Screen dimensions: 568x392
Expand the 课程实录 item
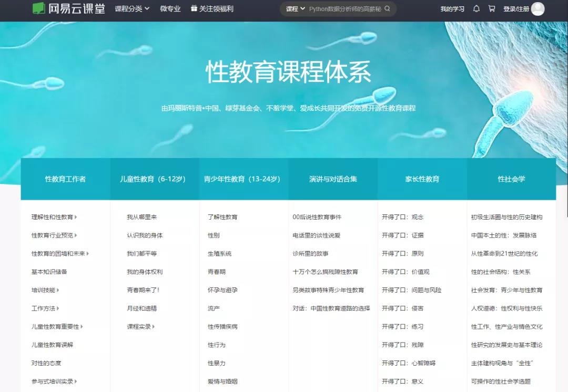154,327
